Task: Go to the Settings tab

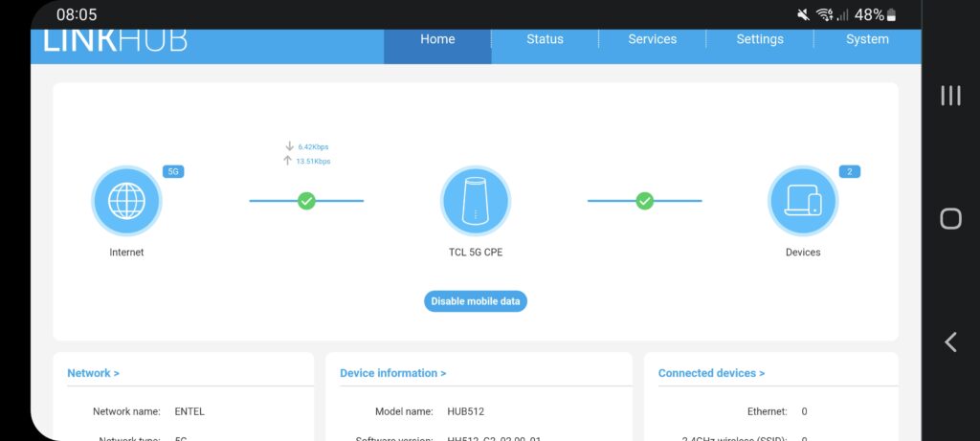Action: click(x=760, y=40)
